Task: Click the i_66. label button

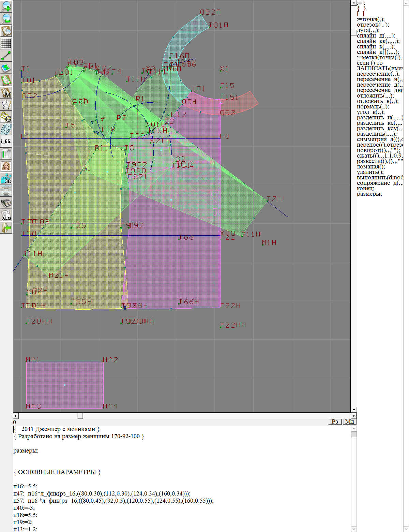Action: pyautogui.click(x=6, y=141)
